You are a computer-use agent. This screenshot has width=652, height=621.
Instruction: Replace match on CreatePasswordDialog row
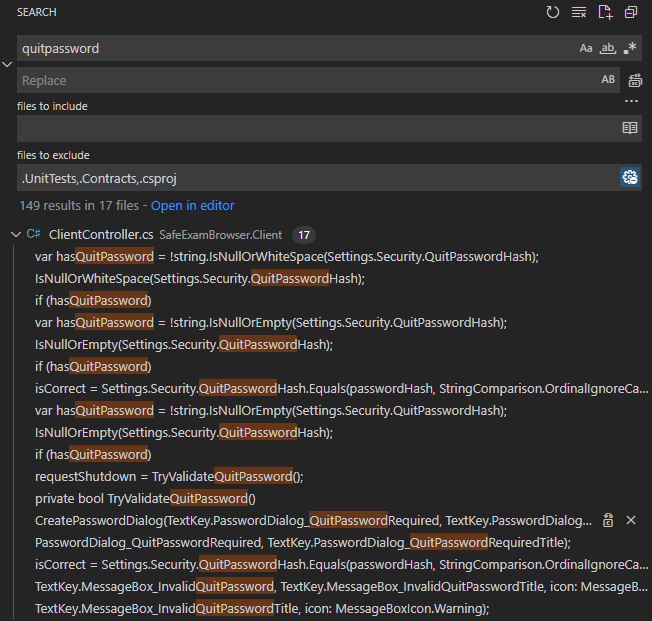608,520
